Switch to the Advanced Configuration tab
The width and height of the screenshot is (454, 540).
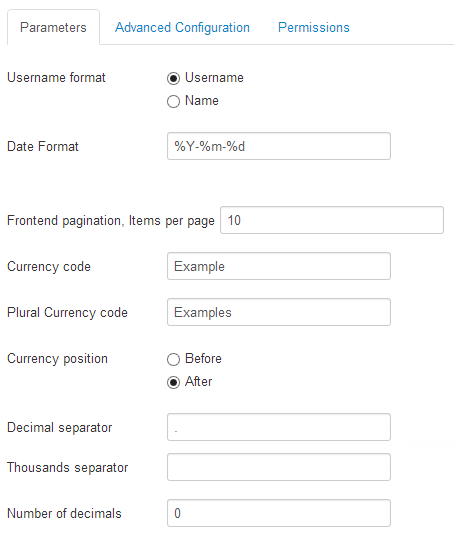click(182, 28)
